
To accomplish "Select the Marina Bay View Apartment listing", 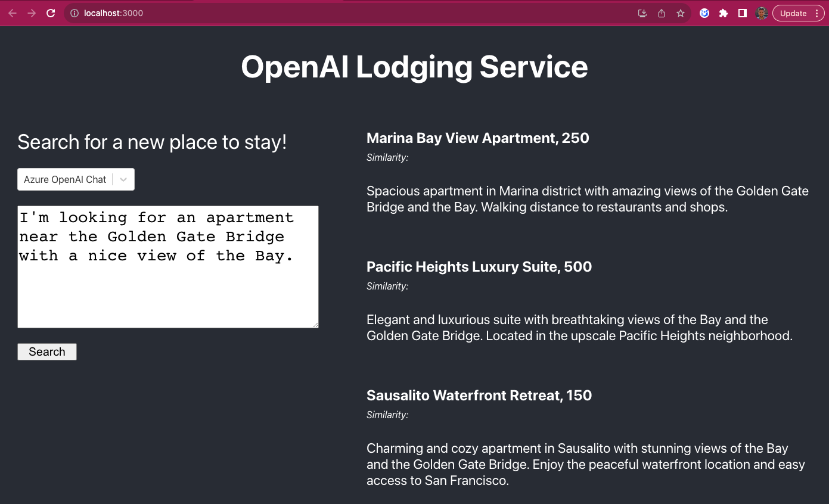I will coord(477,138).
